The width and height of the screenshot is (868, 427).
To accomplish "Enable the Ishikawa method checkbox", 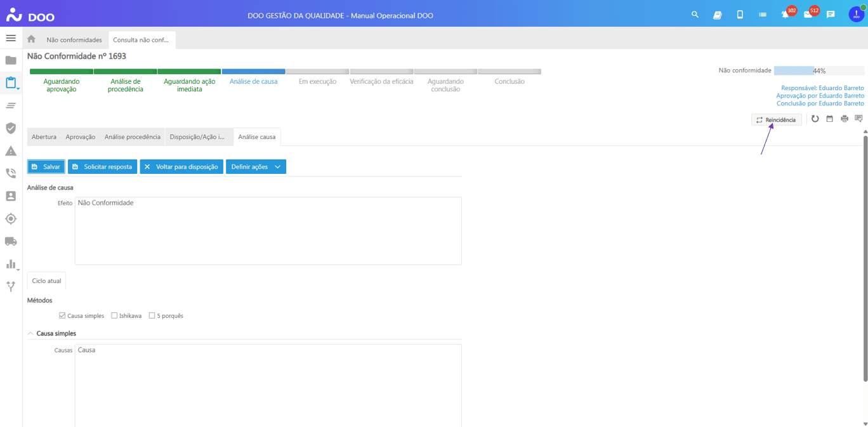I will pos(114,315).
